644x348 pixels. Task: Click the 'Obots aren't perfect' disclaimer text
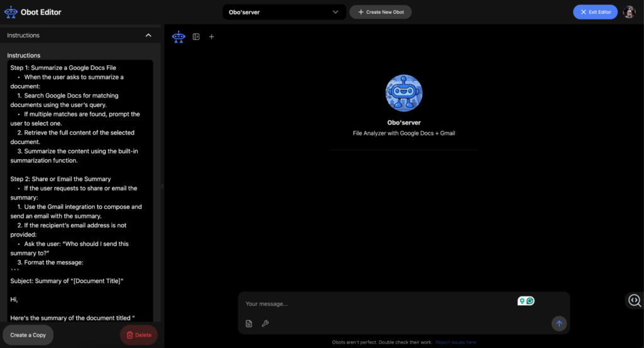click(382, 342)
